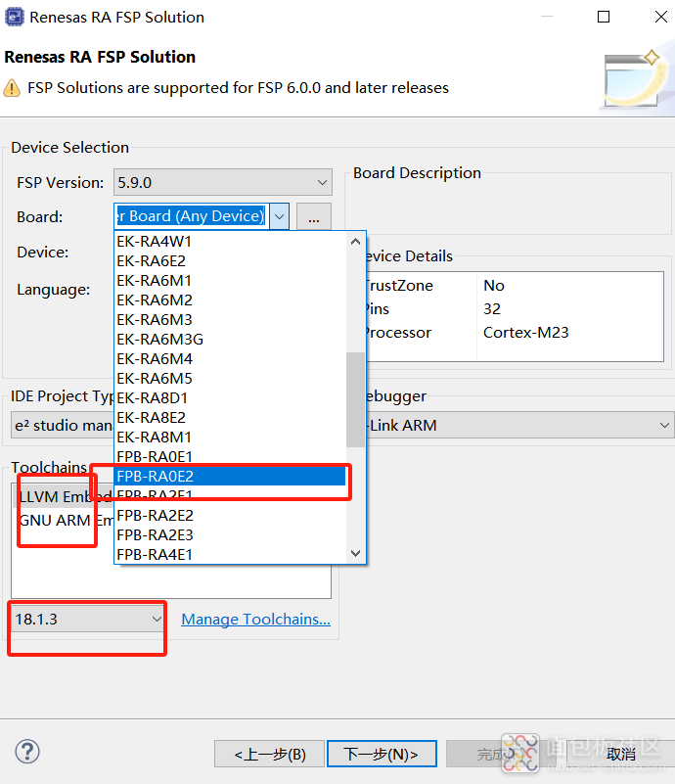Click the Back (上一步) button
Viewport: 675px width, 784px height.
coord(270,754)
